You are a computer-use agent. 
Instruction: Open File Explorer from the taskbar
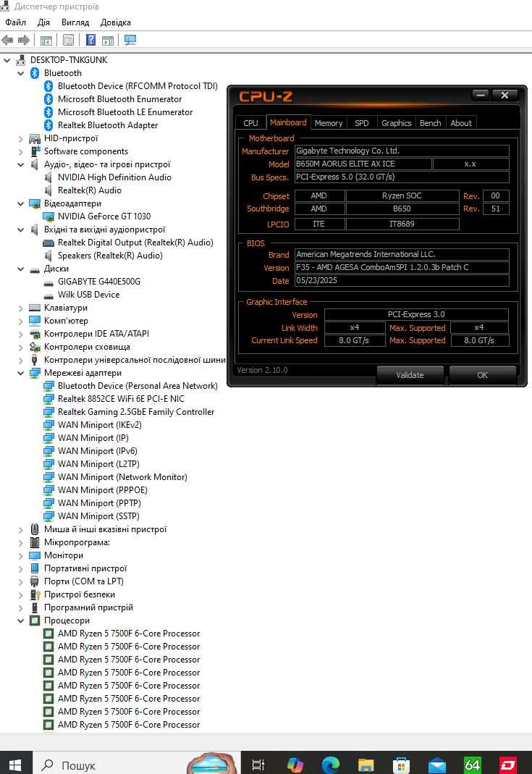[366, 765]
